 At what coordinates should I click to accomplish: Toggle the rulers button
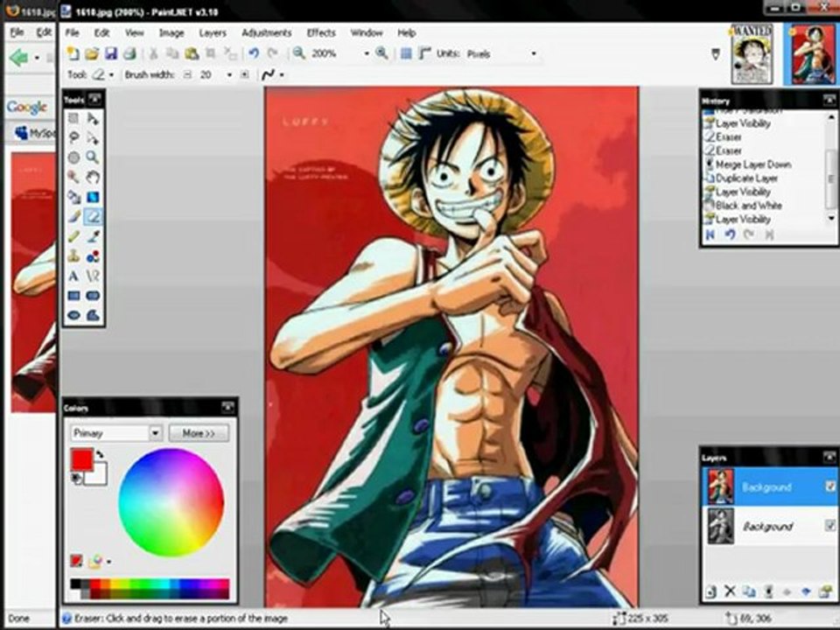(425, 53)
